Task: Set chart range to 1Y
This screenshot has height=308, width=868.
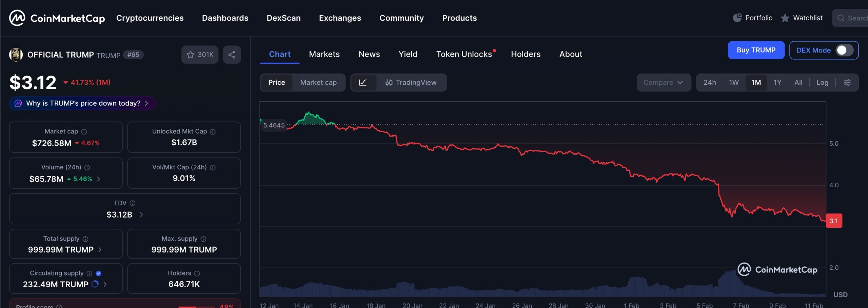Action: pos(777,82)
